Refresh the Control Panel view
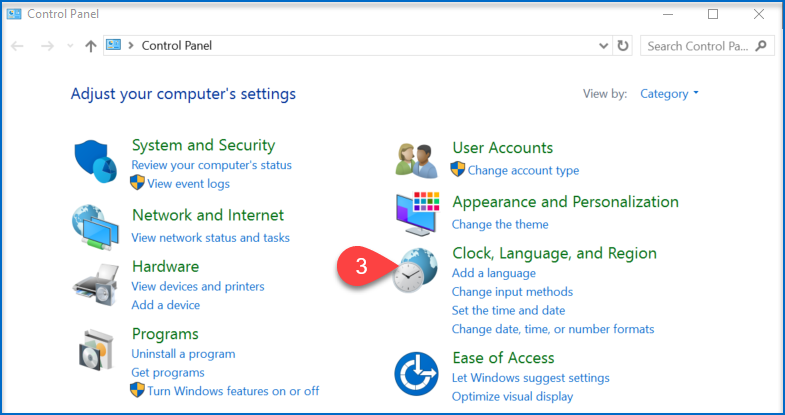This screenshot has height=415, width=785. point(622,46)
